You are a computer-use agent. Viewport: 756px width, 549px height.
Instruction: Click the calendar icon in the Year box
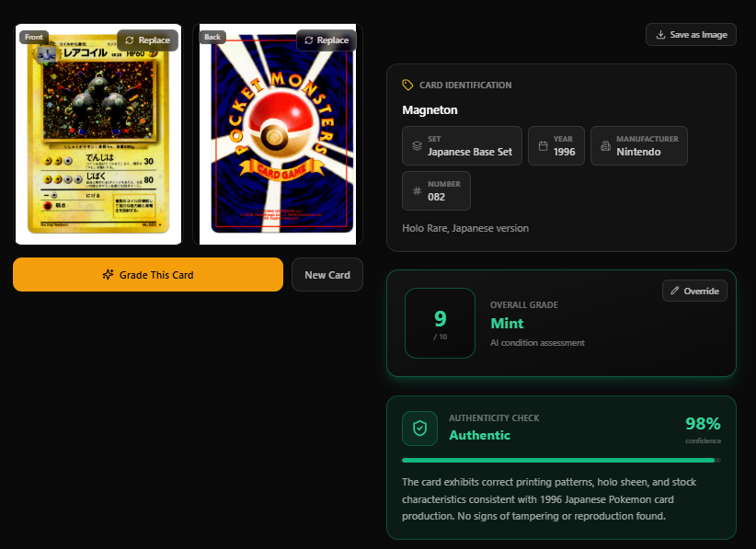tap(543, 146)
